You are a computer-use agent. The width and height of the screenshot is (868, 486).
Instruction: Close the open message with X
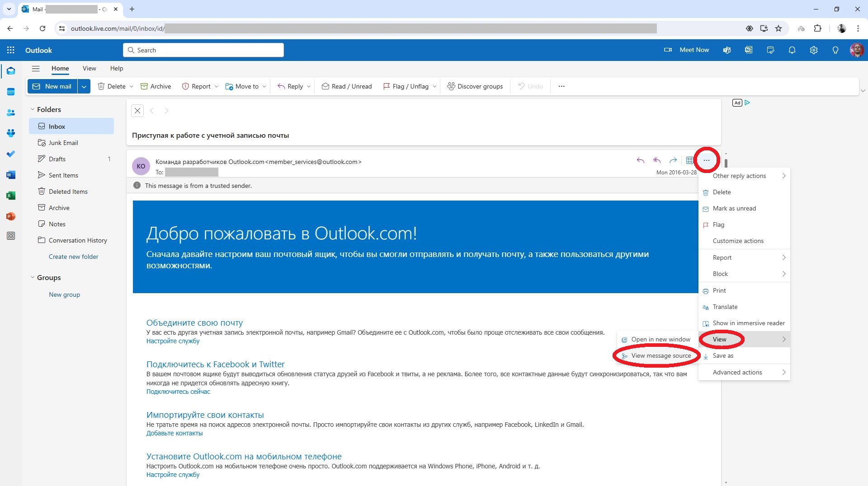coord(137,111)
